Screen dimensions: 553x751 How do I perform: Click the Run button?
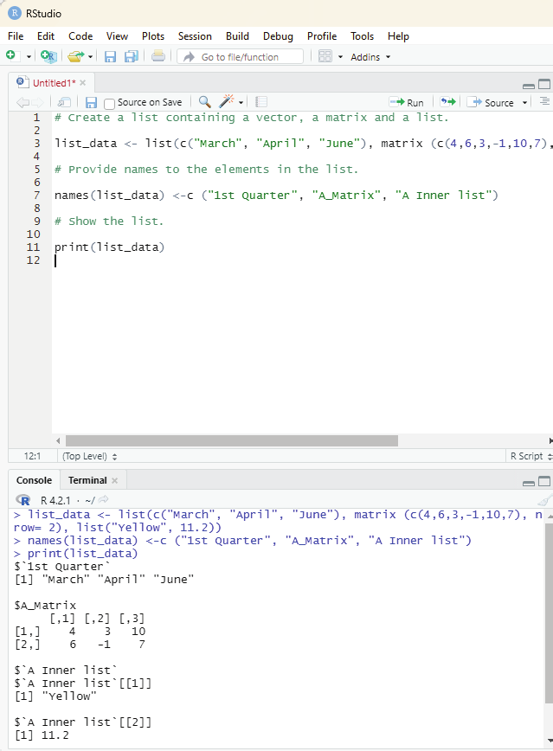406,102
